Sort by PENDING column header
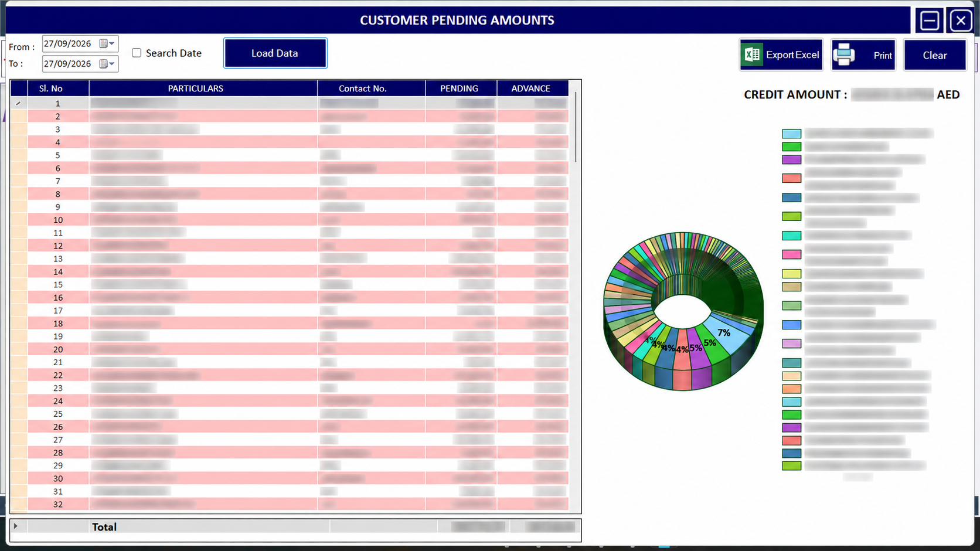Viewport: 980px width, 551px height. (461, 88)
